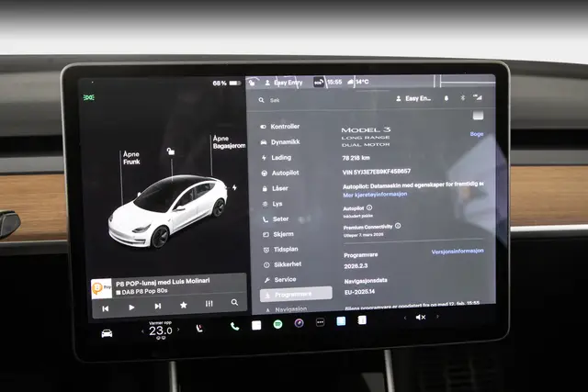Open the media equalizer sliders icon

209,304
